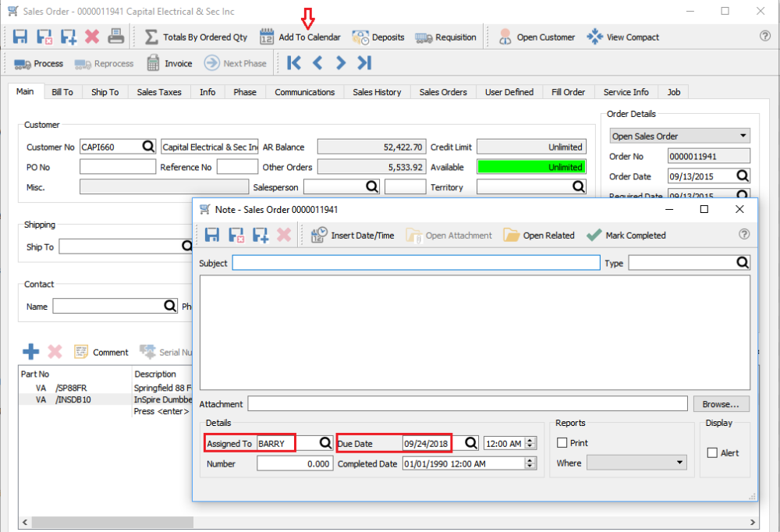Viewport: 780px width, 532px height.
Task: Open Customer from the toolbar
Action: pos(537,37)
